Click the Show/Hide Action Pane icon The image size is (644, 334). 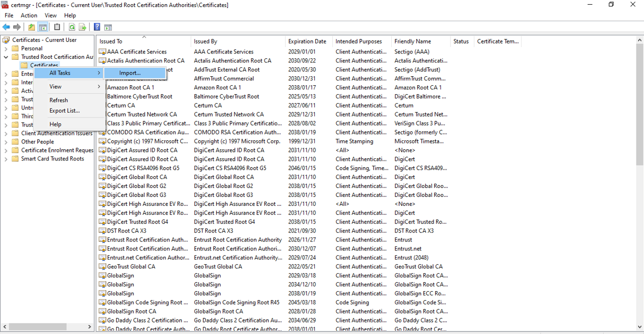point(108,27)
